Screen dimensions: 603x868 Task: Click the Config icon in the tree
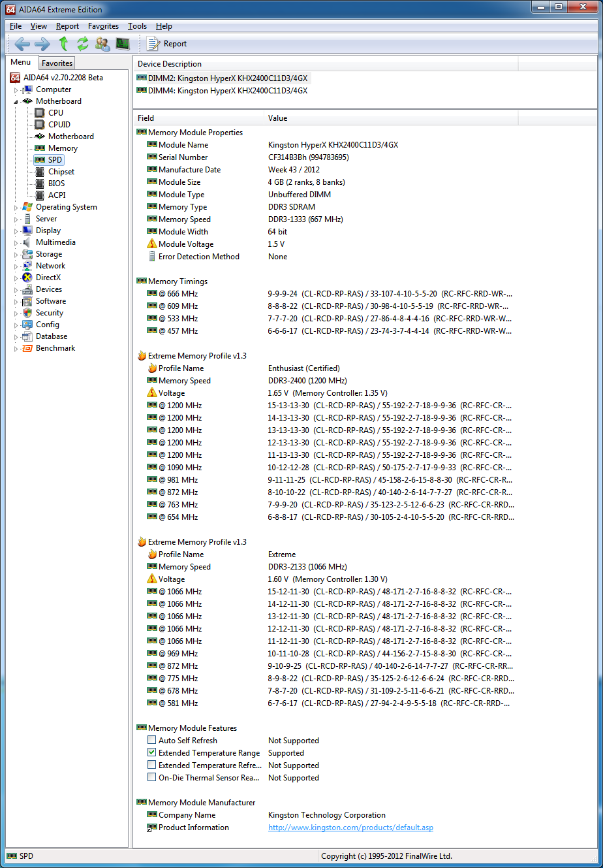click(x=27, y=325)
